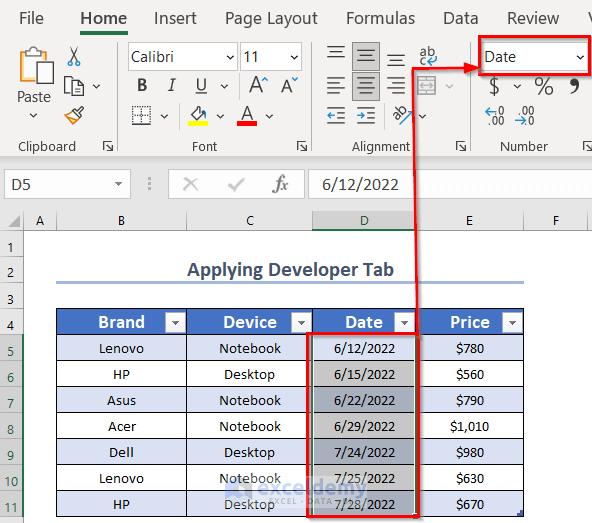Apply Percent Style format
Screen dimensions: 592x523
click(544, 86)
